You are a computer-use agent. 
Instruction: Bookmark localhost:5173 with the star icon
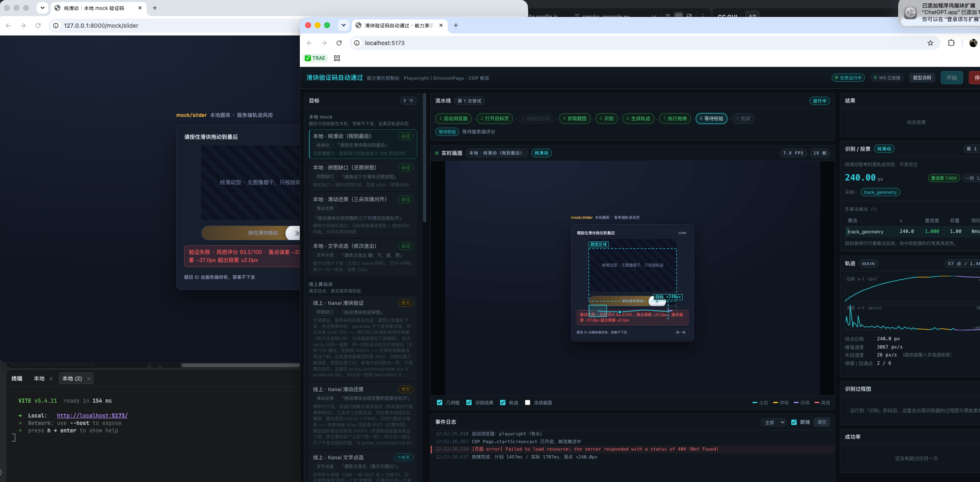pos(930,43)
